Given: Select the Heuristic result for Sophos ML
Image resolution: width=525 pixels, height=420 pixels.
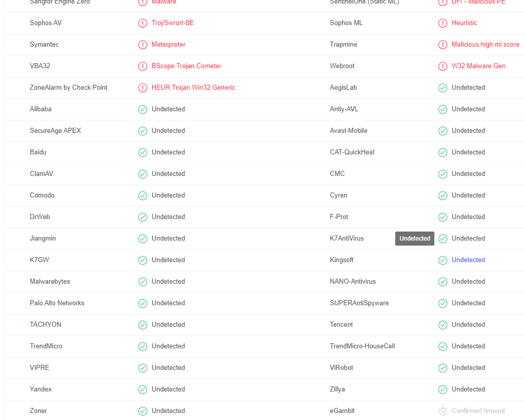Looking at the screenshot, I should [464, 23].
